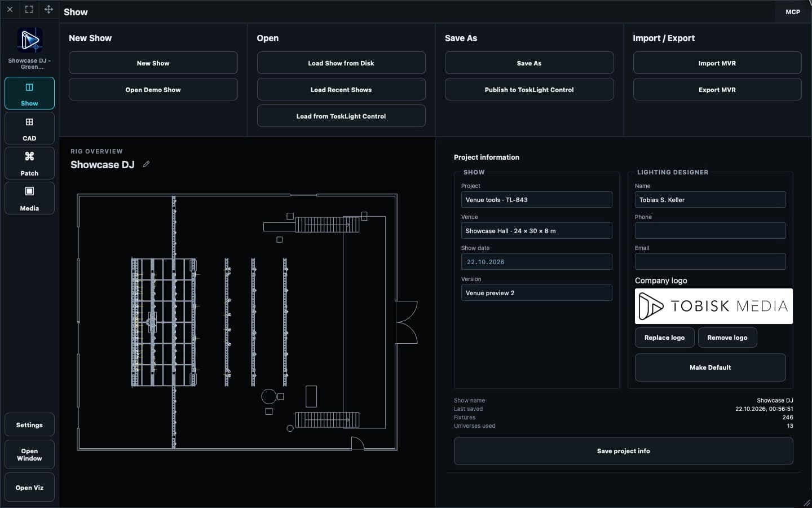Screen dimensions: 812x508
Task: Click the Showcase DJ app logo icon
Action: tap(30, 41)
